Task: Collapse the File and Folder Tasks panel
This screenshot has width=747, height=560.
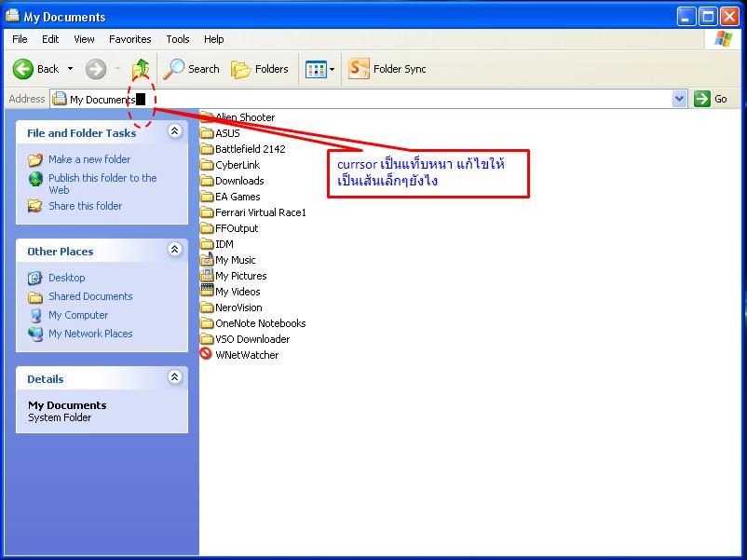Action: coord(175,131)
